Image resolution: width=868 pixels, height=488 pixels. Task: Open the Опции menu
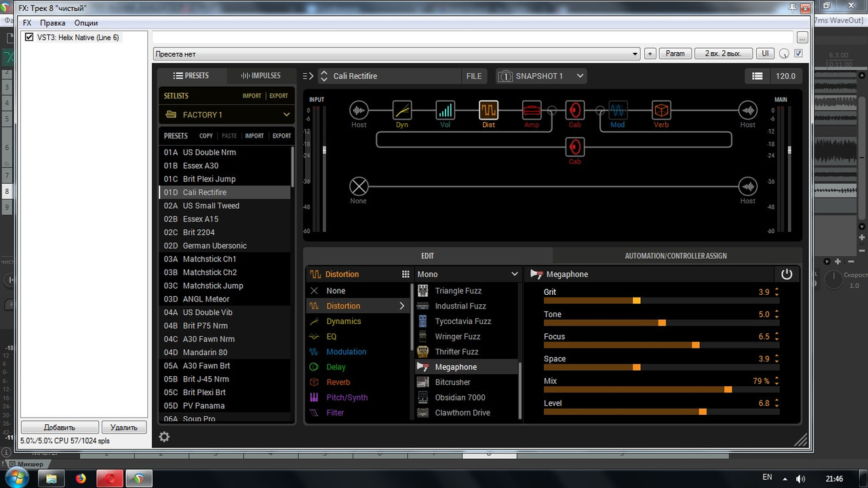(x=86, y=22)
